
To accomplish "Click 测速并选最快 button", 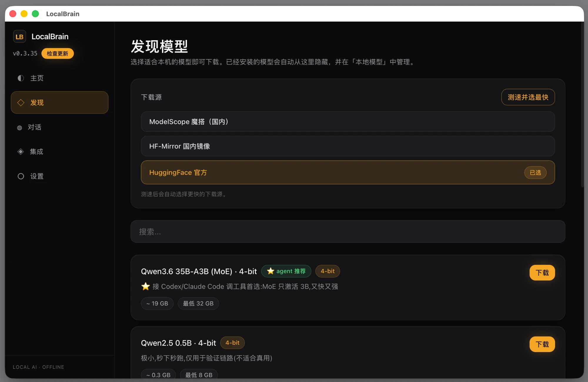I will [528, 97].
